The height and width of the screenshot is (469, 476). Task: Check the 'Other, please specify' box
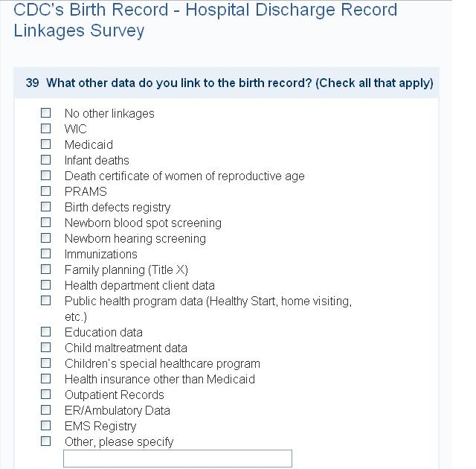point(46,441)
